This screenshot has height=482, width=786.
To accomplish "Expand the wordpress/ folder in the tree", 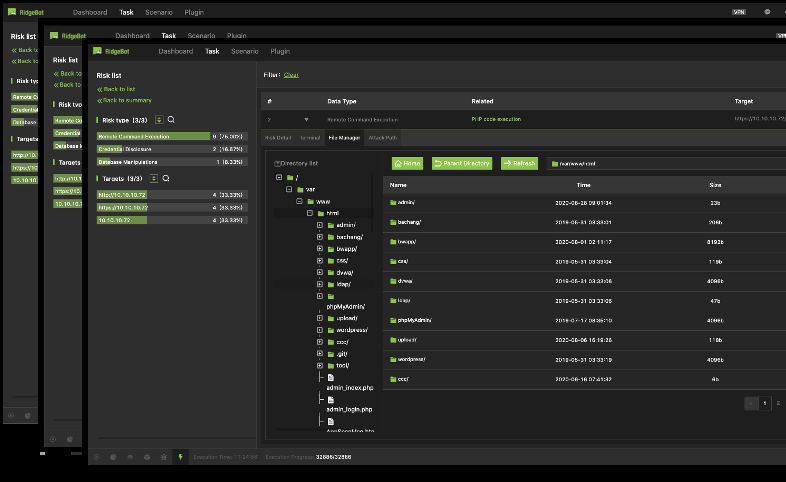I will point(320,330).
